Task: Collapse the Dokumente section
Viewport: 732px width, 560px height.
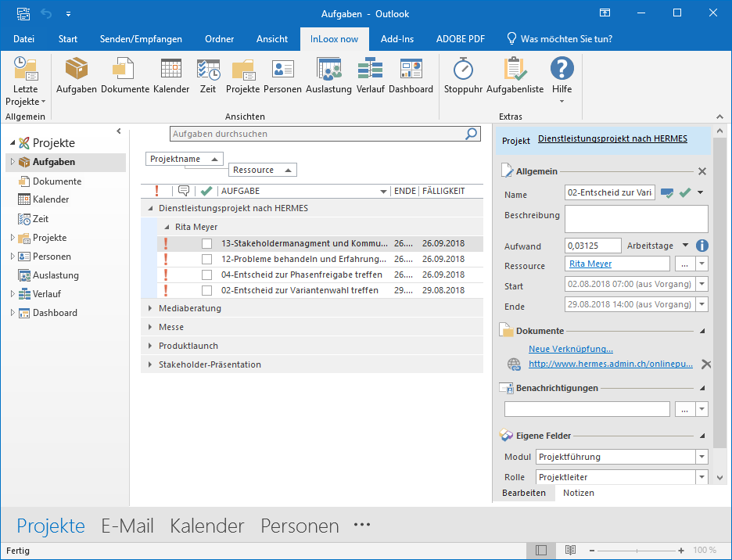Action: 702,331
